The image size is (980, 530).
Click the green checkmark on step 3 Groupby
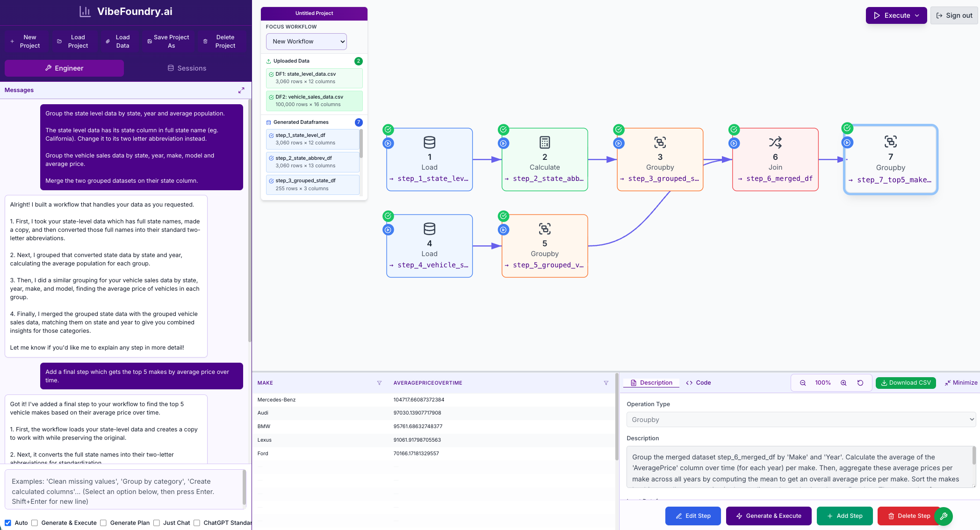pos(618,130)
